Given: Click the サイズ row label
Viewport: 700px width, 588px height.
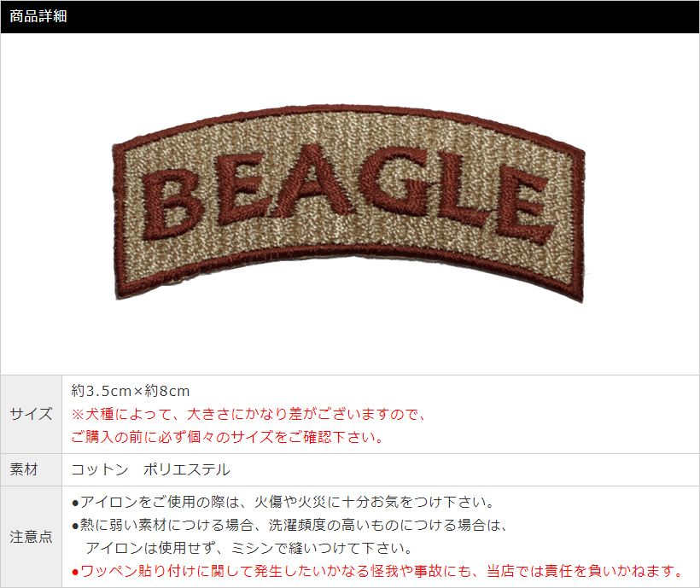Looking at the screenshot, I should point(31,414).
